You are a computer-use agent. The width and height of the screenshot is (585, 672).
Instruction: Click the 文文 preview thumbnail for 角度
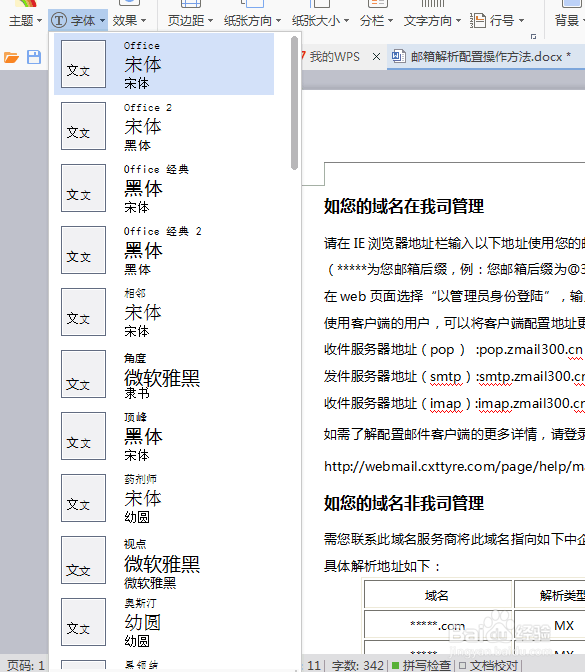click(84, 374)
